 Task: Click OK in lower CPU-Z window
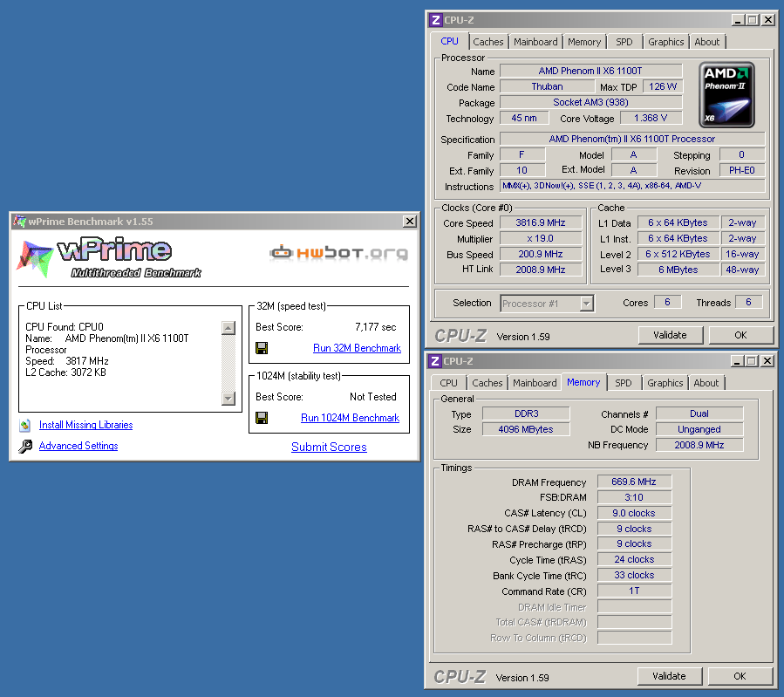point(740,676)
